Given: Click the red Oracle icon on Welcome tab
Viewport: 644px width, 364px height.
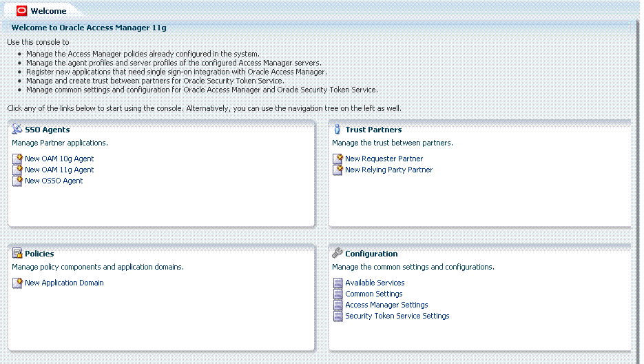Looking at the screenshot, I should pyautogui.click(x=22, y=11).
